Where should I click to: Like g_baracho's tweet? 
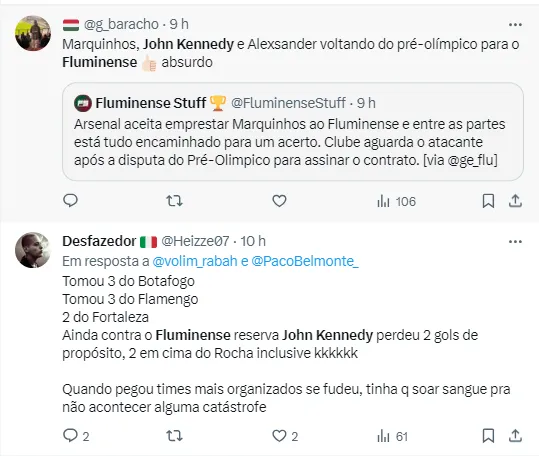coord(279,201)
